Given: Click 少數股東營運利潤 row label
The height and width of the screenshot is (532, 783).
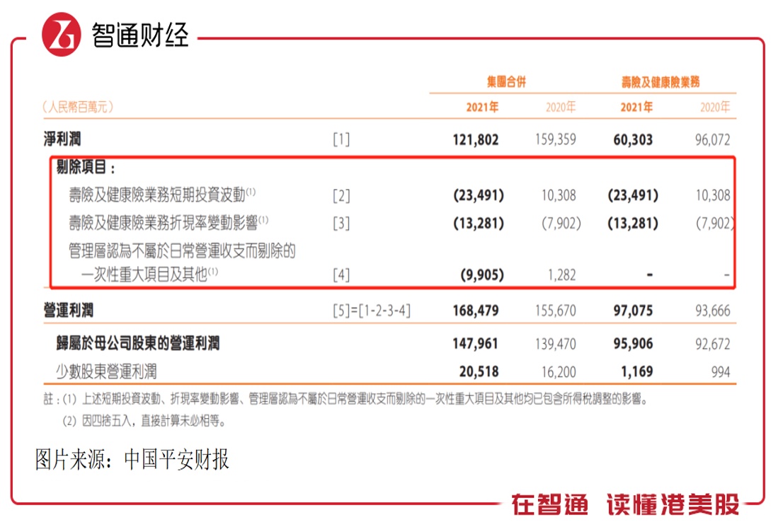Looking at the screenshot, I should coord(106,371).
